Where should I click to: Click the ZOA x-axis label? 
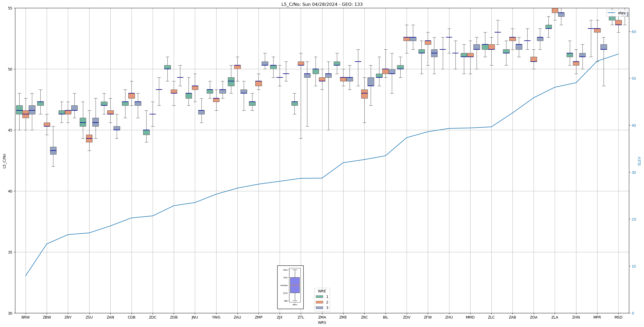(x=534, y=317)
